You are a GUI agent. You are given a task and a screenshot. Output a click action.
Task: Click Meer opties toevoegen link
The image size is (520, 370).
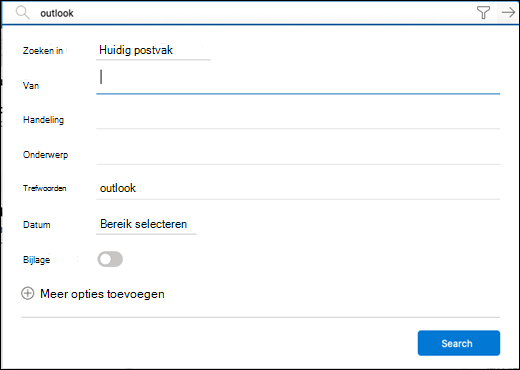102,294
